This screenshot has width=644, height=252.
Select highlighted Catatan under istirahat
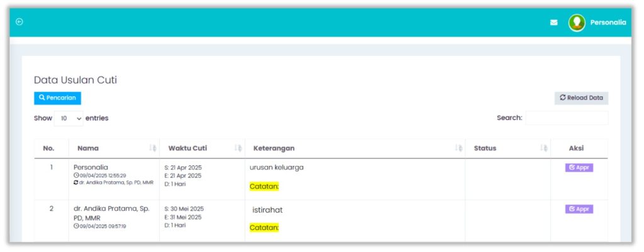264,227
